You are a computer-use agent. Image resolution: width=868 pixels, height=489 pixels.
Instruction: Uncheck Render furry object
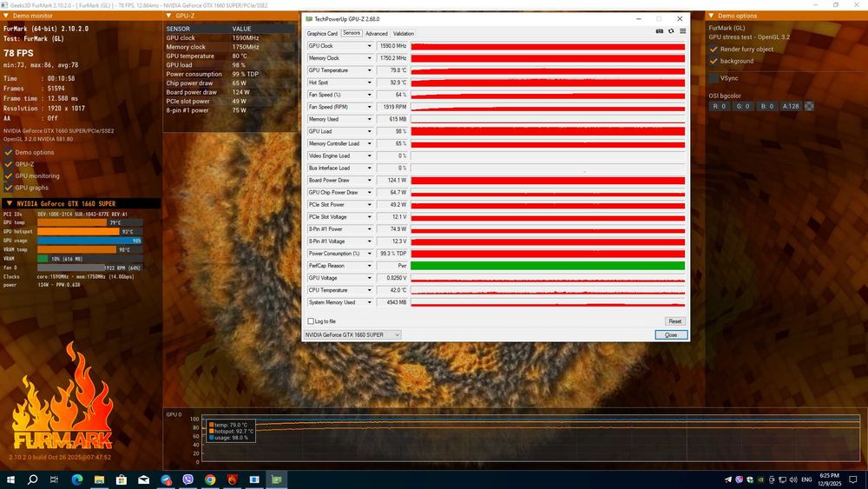click(713, 50)
